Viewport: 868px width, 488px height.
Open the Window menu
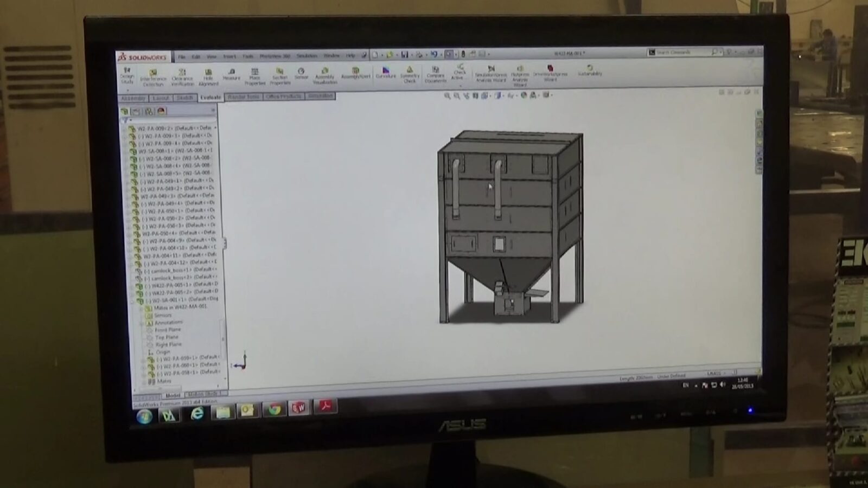coord(331,55)
